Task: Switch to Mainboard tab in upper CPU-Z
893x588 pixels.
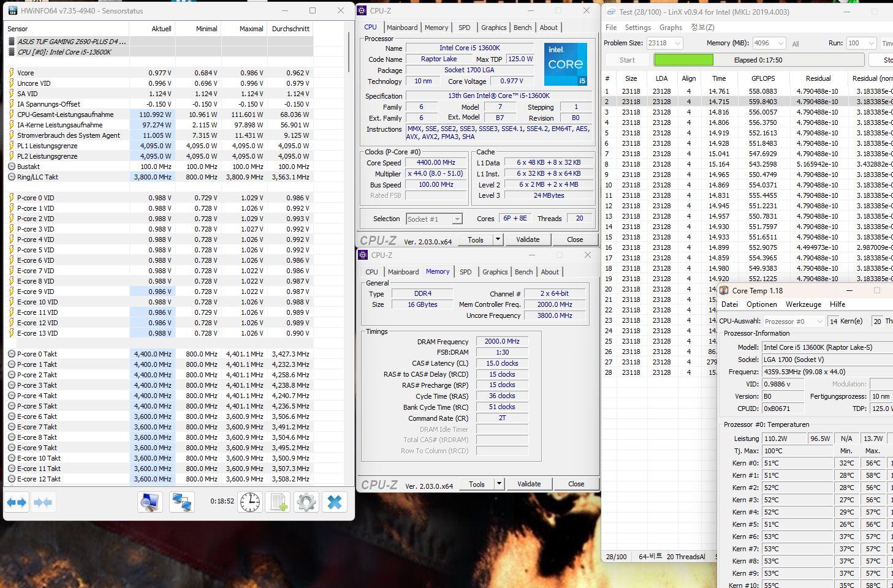Action: point(402,28)
